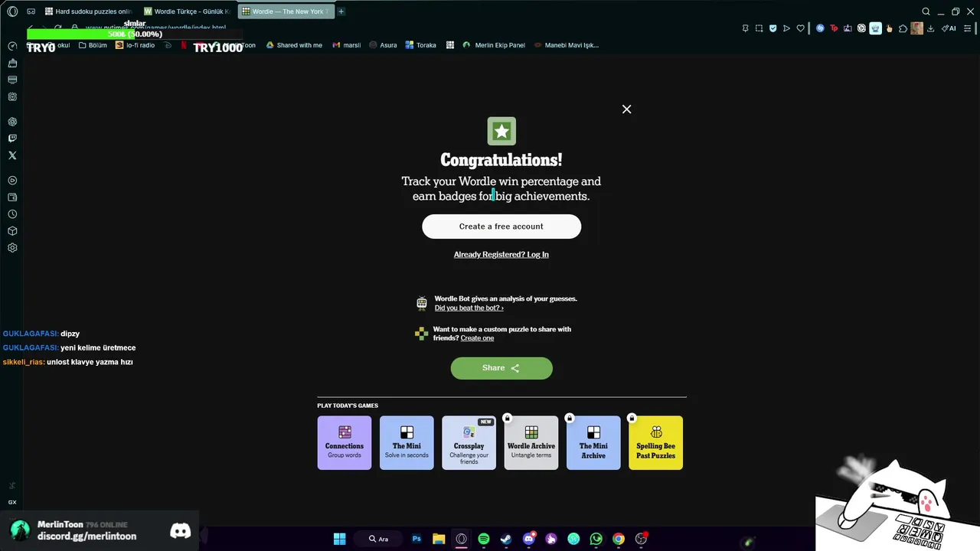Click the search tabs magnifier icon
This screenshot has width=980, height=551.
click(926, 11)
